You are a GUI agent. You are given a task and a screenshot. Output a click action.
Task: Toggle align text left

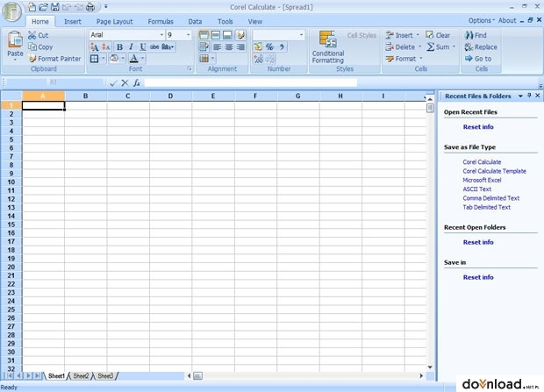click(x=217, y=46)
